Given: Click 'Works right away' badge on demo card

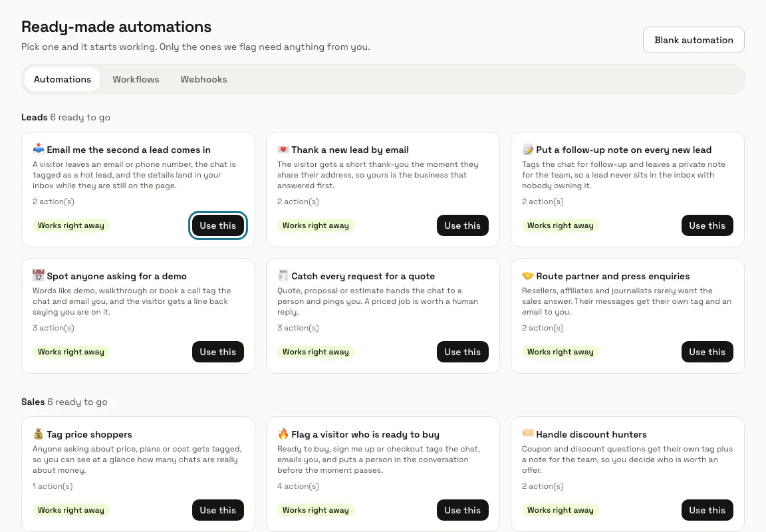Looking at the screenshot, I should [71, 352].
